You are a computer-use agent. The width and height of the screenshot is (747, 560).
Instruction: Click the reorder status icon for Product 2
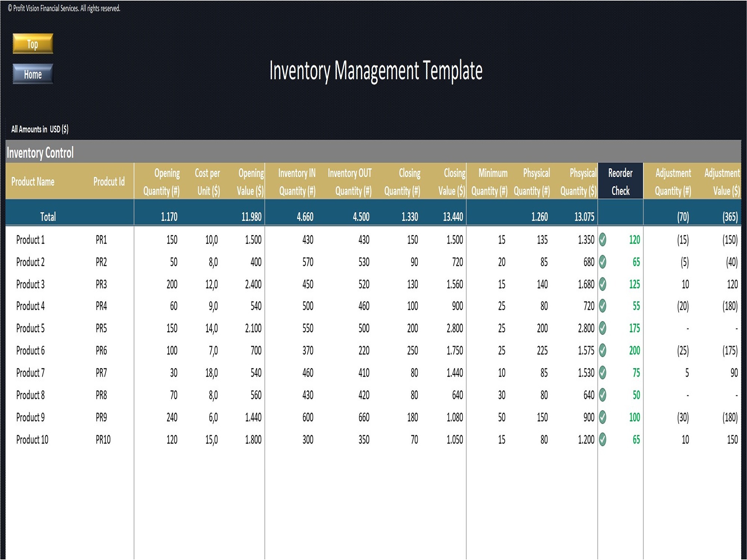pyautogui.click(x=603, y=262)
